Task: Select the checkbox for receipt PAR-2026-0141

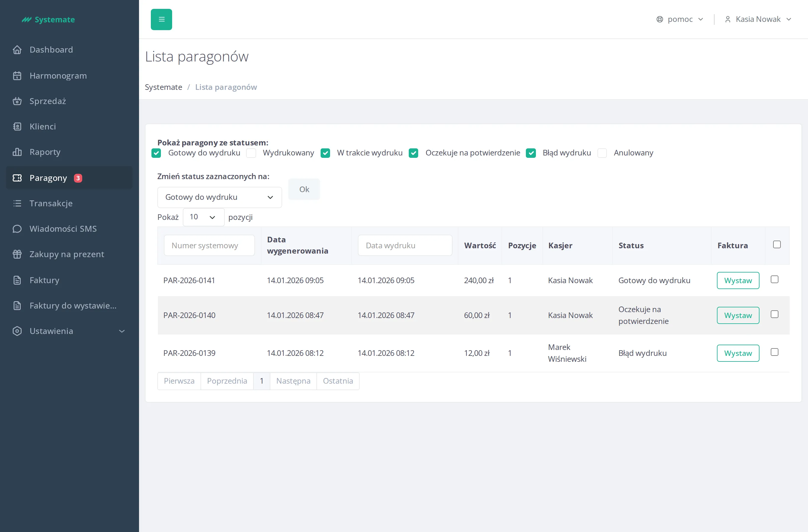Action: click(775, 280)
